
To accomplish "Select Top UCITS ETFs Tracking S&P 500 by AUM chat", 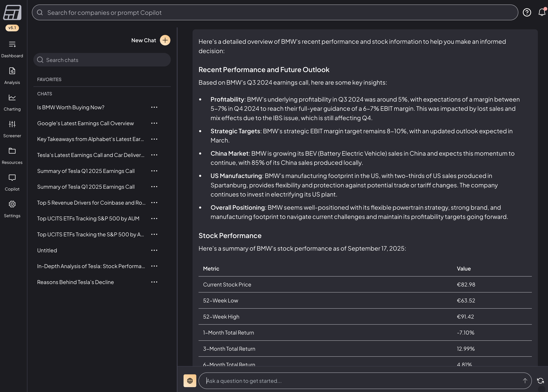I will [88, 219].
